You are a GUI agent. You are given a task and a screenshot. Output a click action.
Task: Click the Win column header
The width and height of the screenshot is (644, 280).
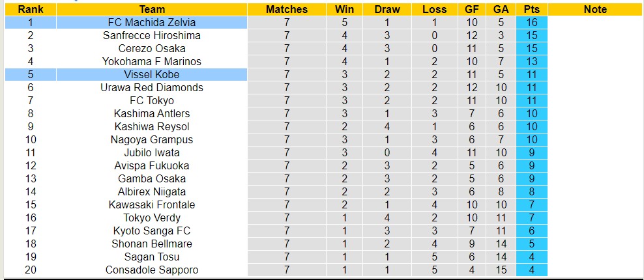tap(344, 9)
